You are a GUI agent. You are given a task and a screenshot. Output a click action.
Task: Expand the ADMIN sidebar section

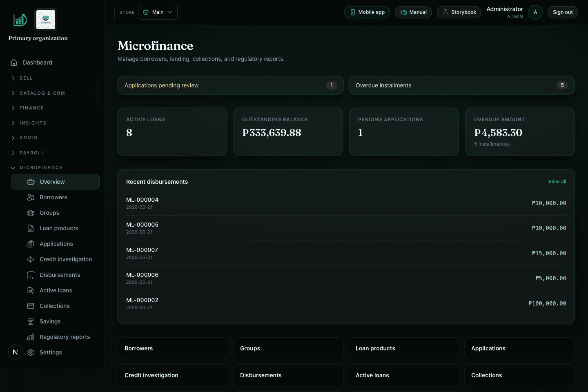(24, 138)
